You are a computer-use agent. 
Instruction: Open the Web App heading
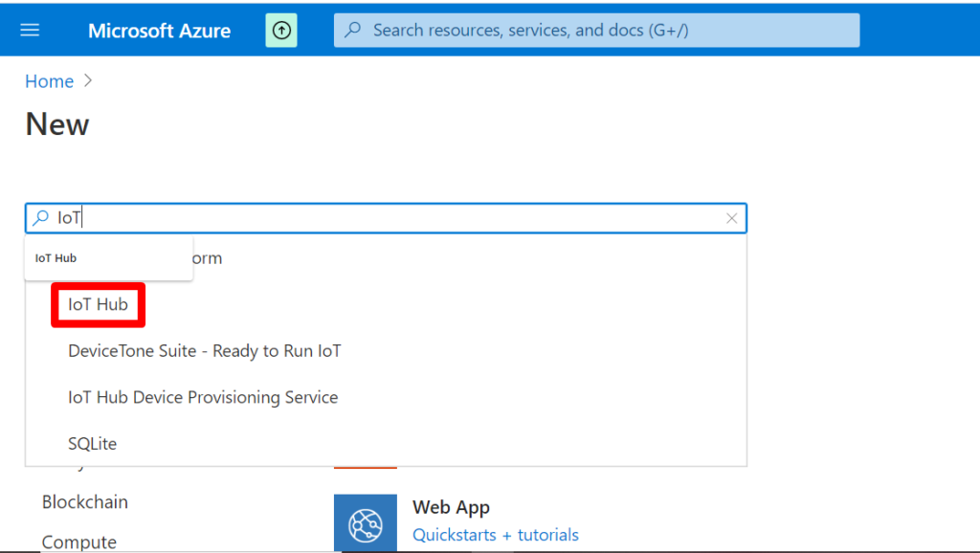[x=451, y=507]
